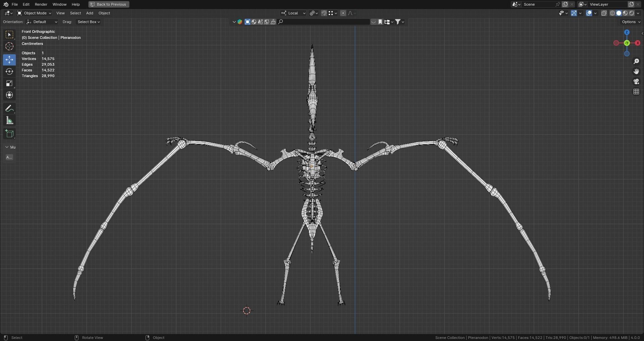The width and height of the screenshot is (644, 341).
Task: Click the colorful asset library cube icon
Action: [240, 22]
